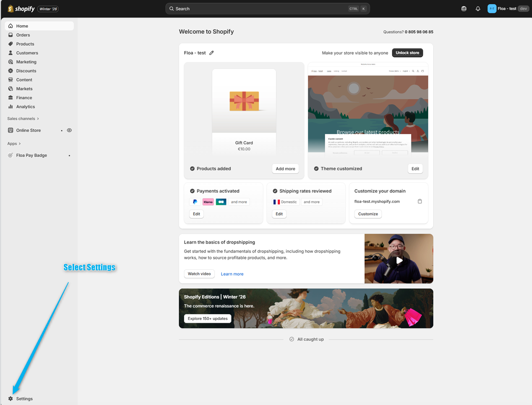Click the Watch video button

199,273
